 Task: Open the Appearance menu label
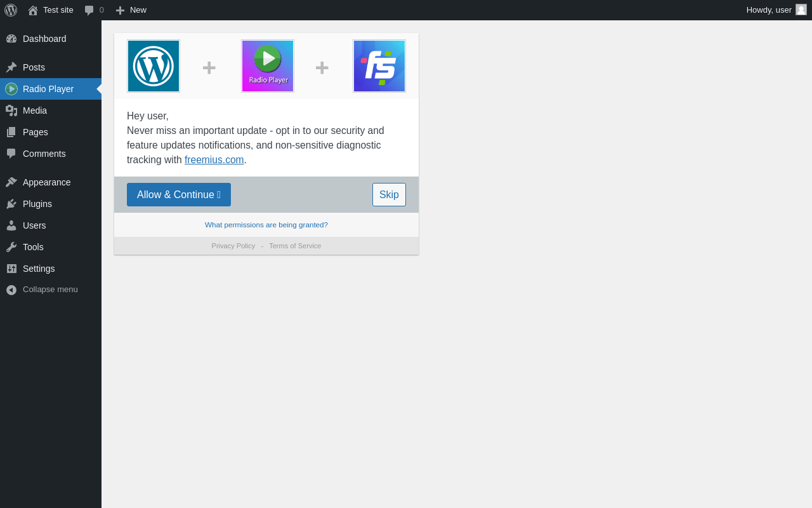[x=47, y=182]
